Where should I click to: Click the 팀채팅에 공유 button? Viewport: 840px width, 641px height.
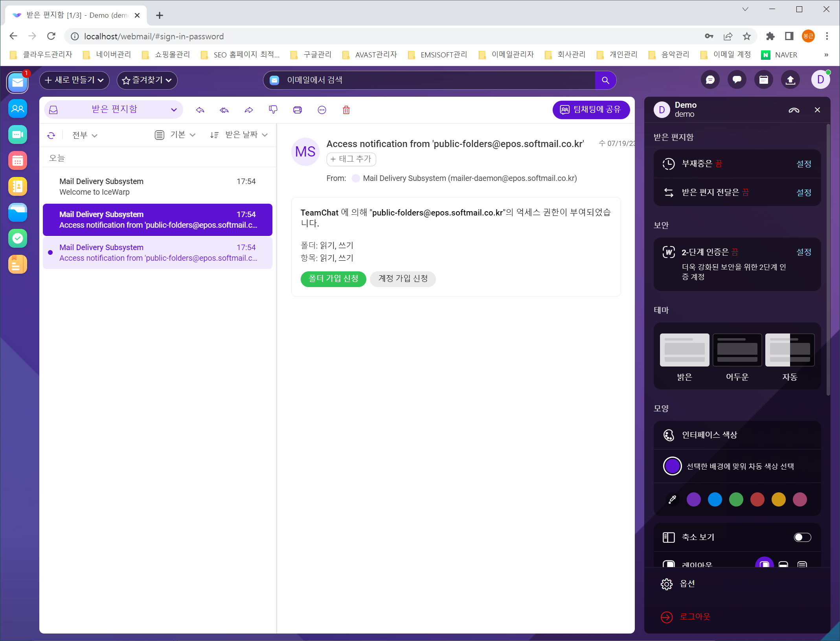click(591, 110)
